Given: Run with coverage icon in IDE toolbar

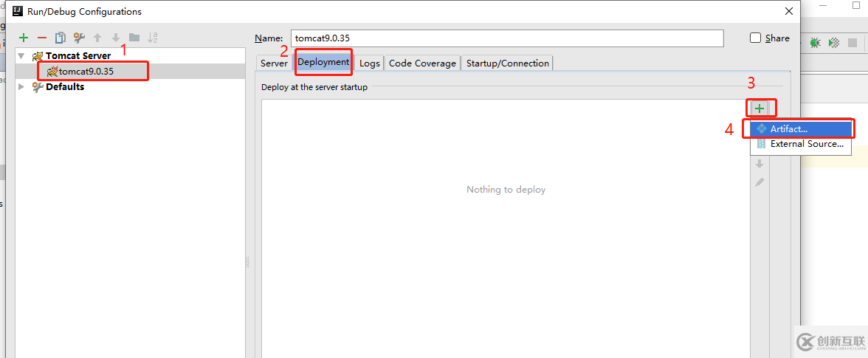Looking at the screenshot, I should tap(834, 43).
